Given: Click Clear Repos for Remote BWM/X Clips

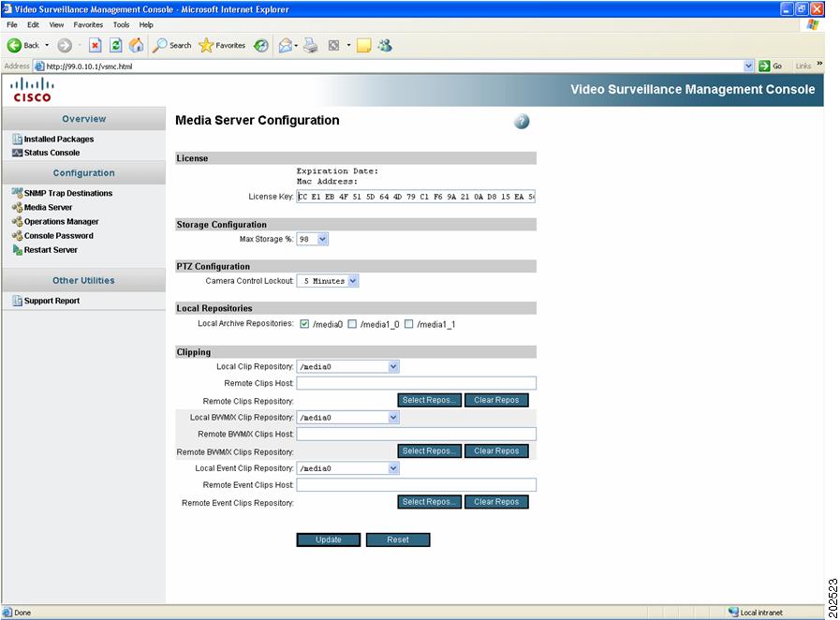Looking at the screenshot, I should pos(496,451).
